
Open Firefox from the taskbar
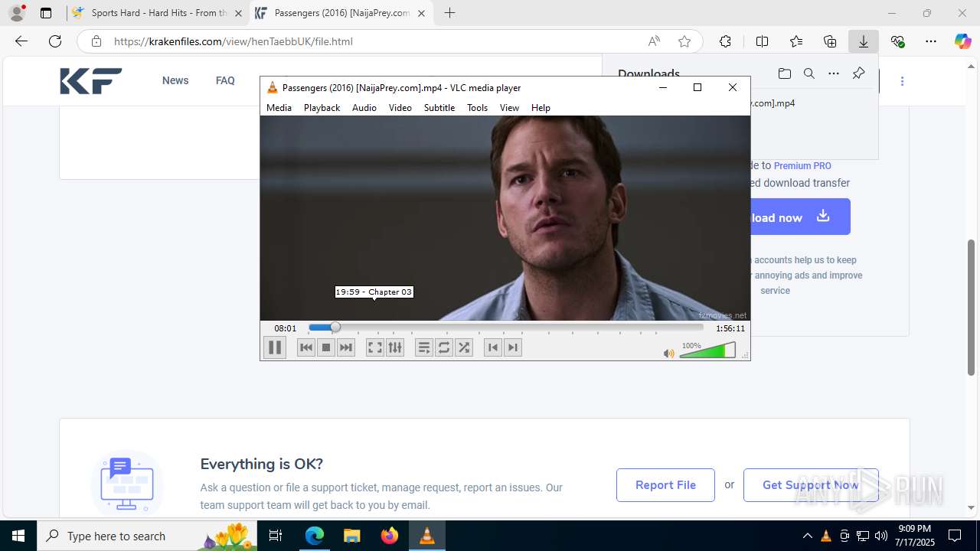pos(390,536)
